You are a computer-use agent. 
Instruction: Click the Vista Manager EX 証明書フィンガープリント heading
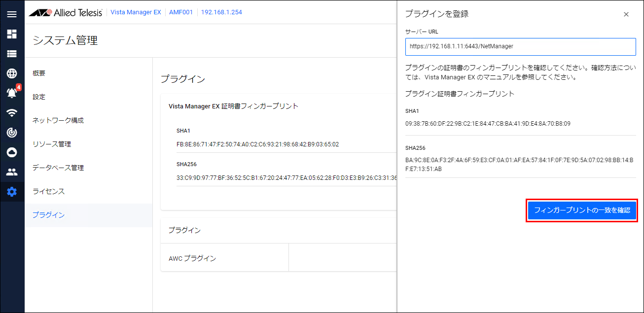[x=234, y=106]
